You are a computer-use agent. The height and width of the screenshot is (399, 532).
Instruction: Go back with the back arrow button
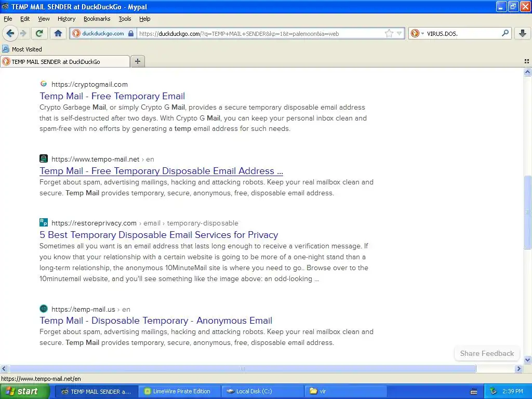pos(10,33)
